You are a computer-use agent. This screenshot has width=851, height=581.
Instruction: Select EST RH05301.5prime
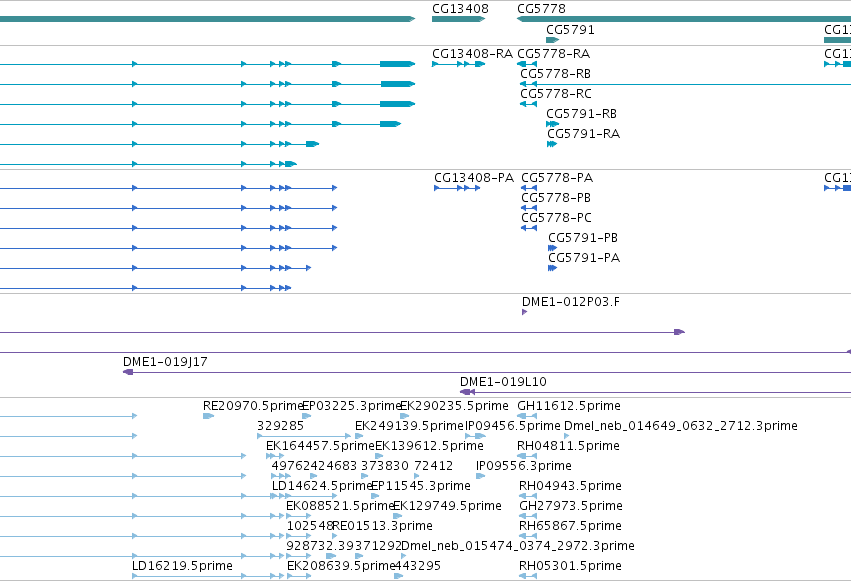point(528,576)
